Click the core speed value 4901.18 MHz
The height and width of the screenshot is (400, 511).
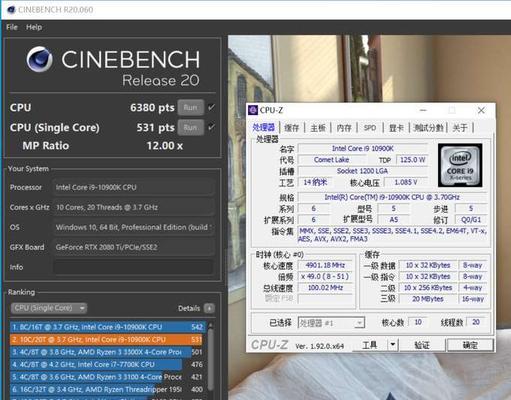click(325, 265)
